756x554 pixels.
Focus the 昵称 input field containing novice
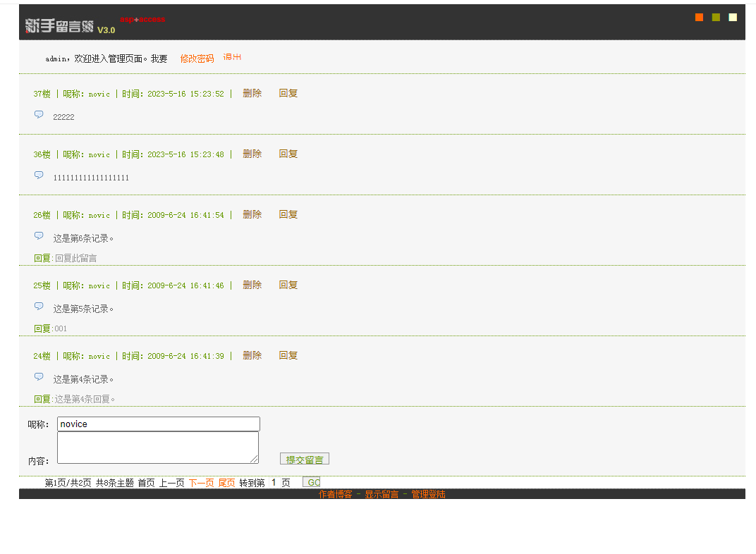[159, 424]
